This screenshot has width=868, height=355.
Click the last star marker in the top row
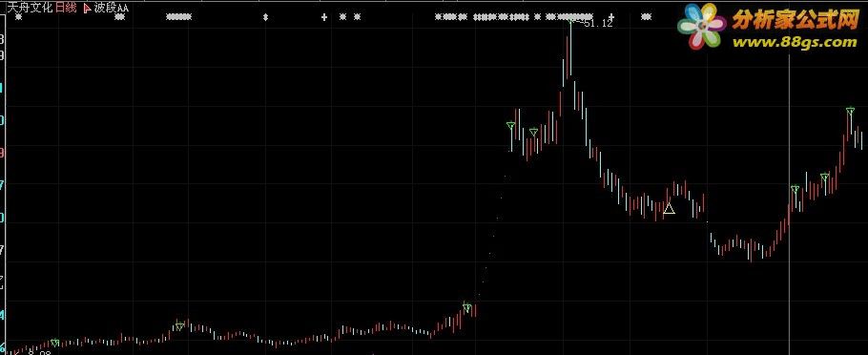click(646, 17)
